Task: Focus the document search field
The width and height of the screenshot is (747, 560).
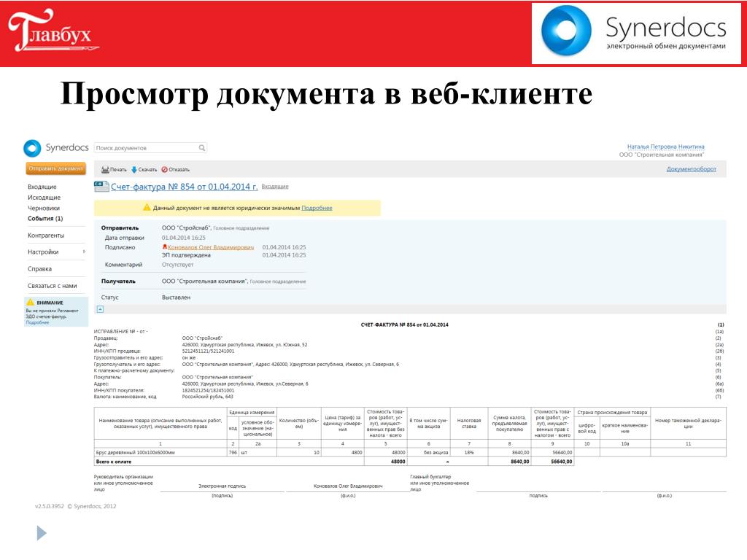Action: pyautogui.click(x=150, y=147)
